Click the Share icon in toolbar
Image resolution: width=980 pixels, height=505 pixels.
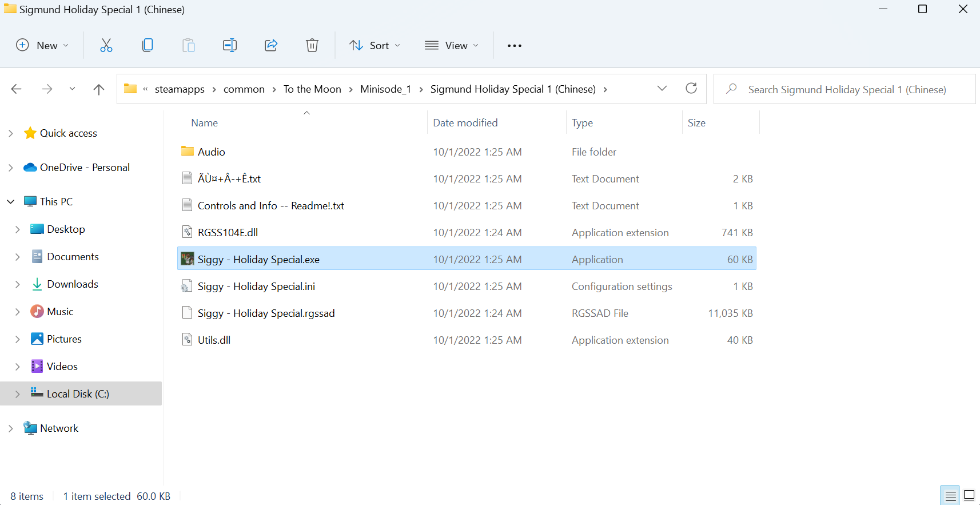[x=271, y=46]
